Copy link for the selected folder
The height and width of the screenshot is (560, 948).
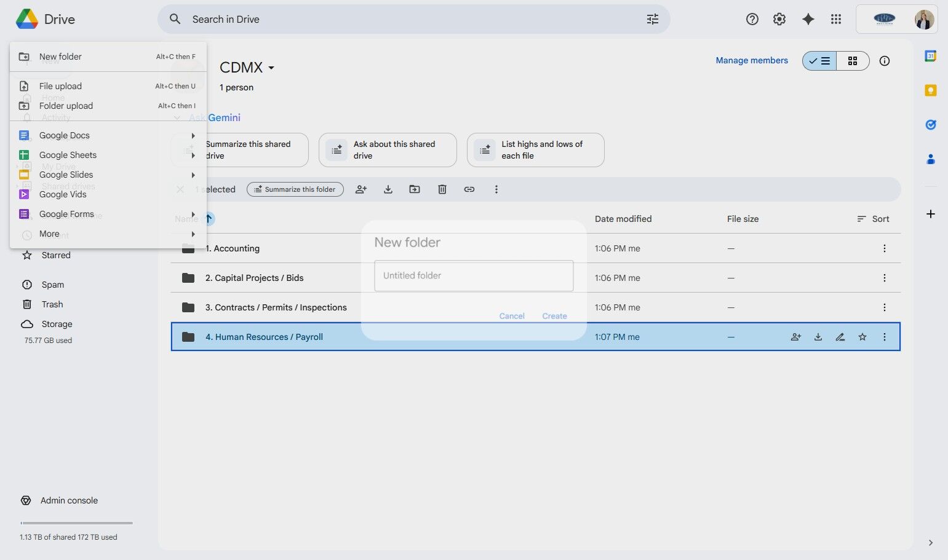tap(469, 189)
